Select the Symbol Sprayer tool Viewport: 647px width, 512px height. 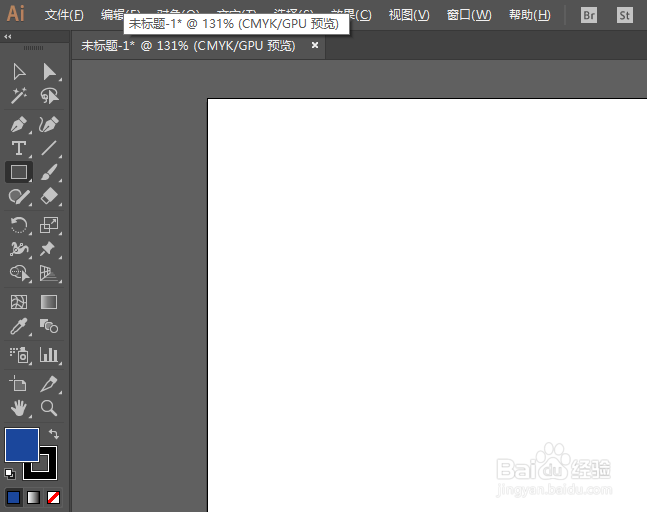19,355
